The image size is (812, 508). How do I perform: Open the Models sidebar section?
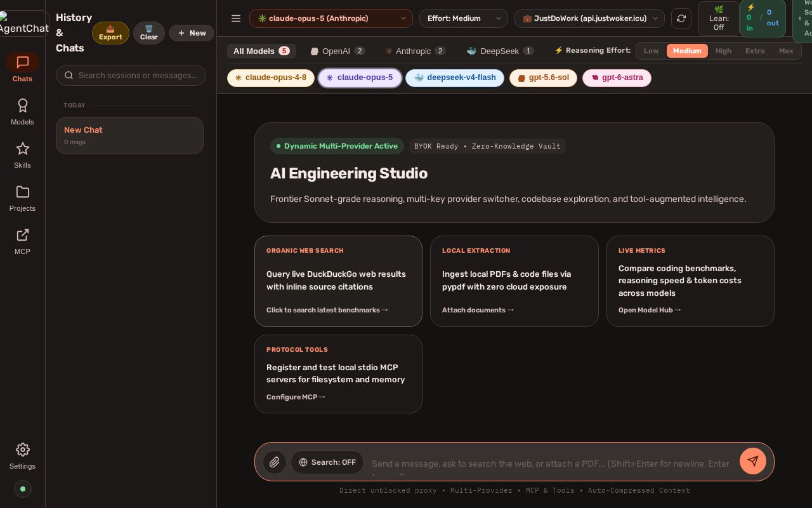[x=22, y=111]
